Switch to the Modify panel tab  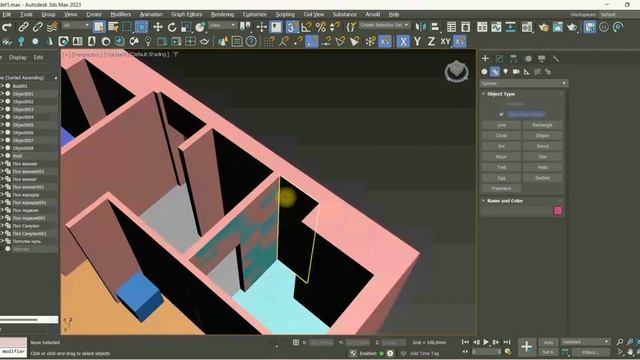pos(499,59)
